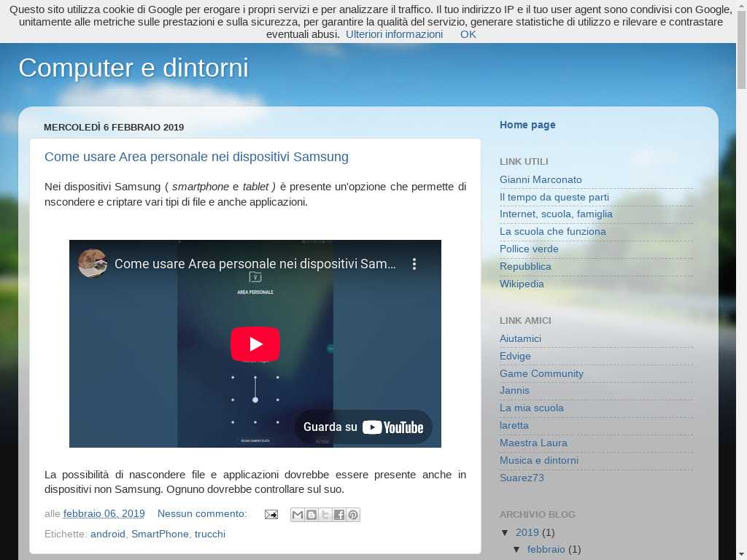Viewport: 747px width, 560px height.
Task: Play the embedded YouTube video
Action: 255,344
